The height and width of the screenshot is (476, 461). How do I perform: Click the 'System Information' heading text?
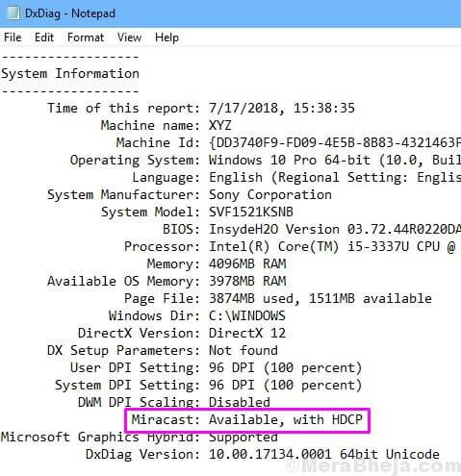pyautogui.click(x=70, y=74)
